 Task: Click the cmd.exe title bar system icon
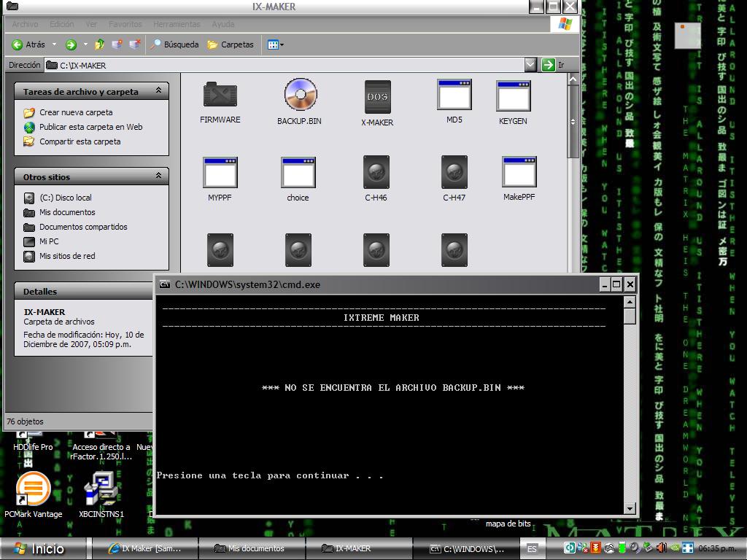pyautogui.click(x=165, y=284)
